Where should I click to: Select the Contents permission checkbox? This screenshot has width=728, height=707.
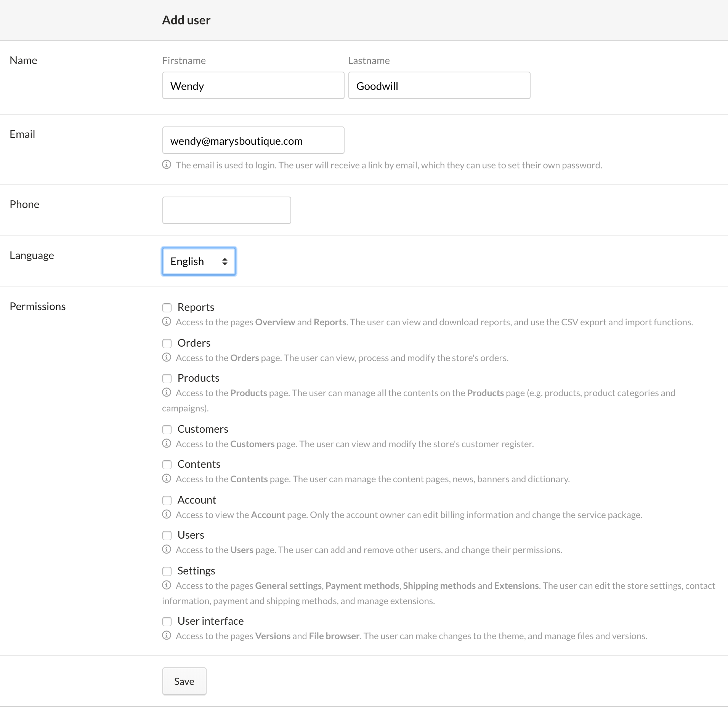pyautogui.click(x=167, y=464)
